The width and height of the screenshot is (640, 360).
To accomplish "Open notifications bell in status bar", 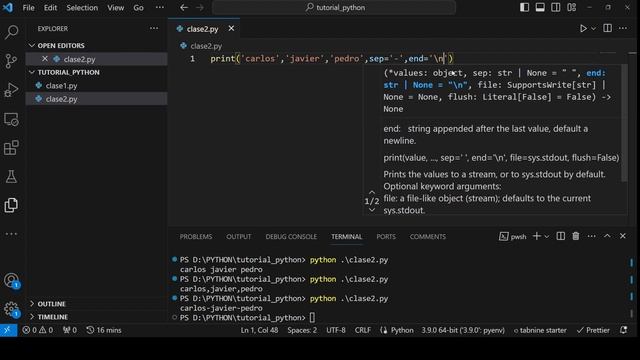I will pos(623,330).
